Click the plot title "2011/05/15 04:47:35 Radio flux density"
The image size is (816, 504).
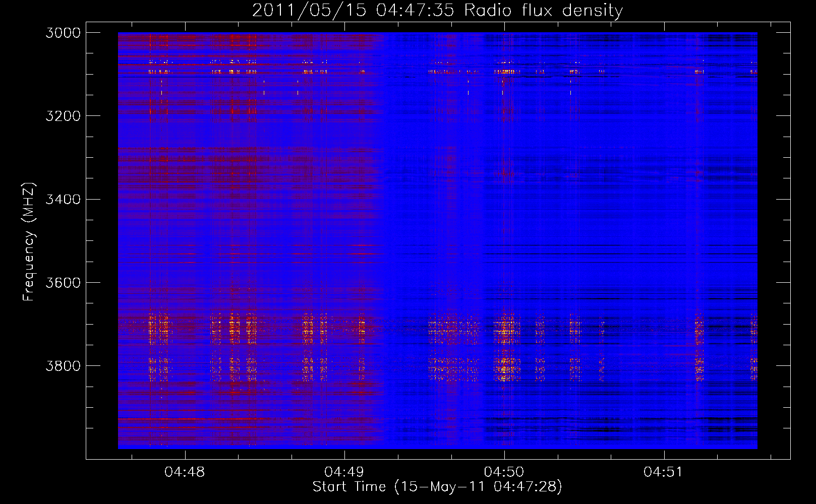(437, 11)
